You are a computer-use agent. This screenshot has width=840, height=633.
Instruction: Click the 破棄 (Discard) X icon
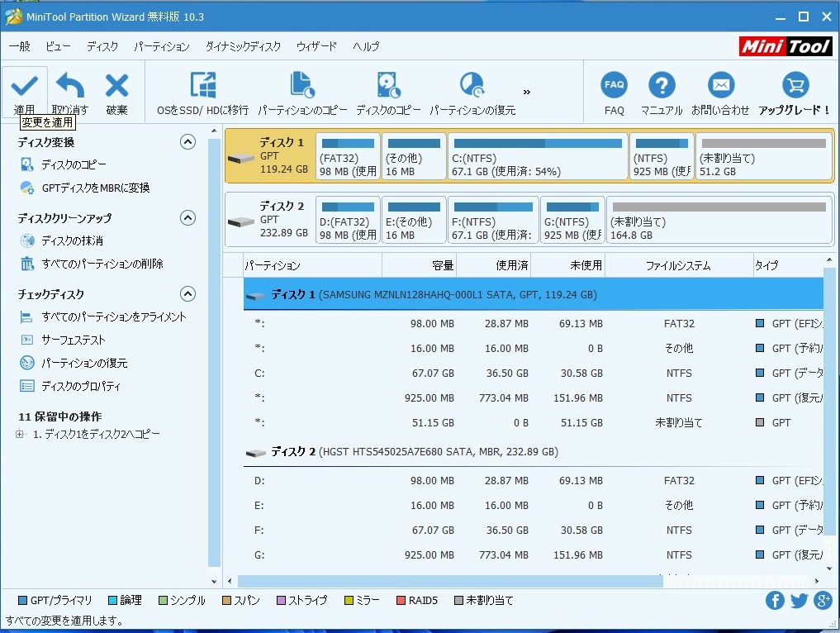point(116,85)
